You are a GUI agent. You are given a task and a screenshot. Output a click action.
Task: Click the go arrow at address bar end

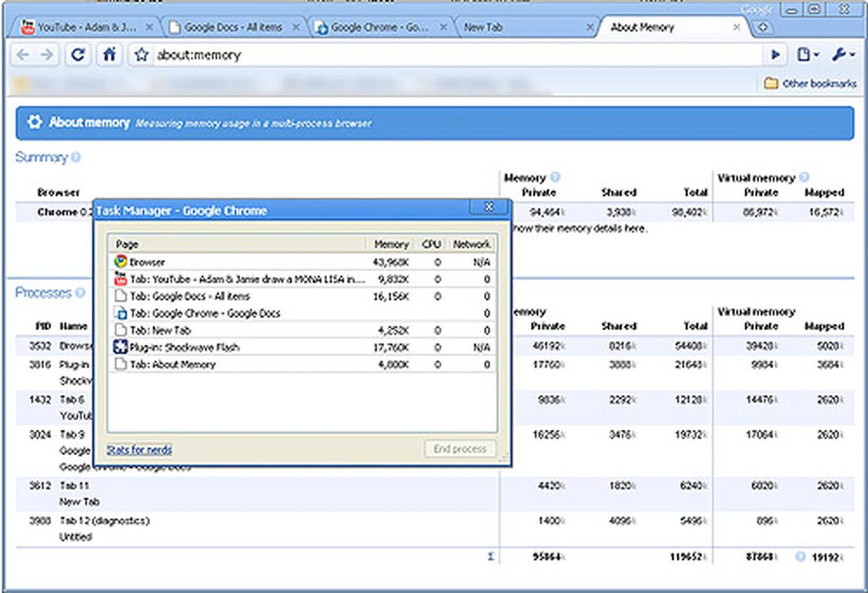tap(776, 55)
